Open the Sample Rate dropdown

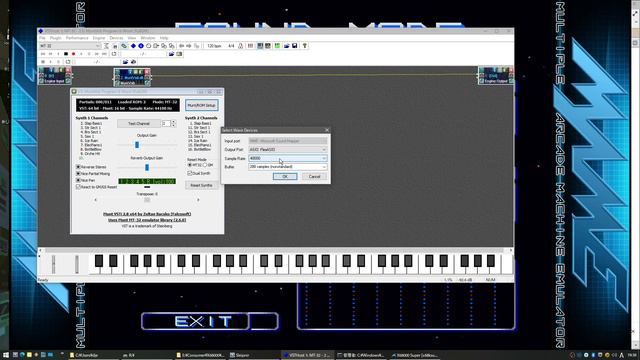point(288,158)
